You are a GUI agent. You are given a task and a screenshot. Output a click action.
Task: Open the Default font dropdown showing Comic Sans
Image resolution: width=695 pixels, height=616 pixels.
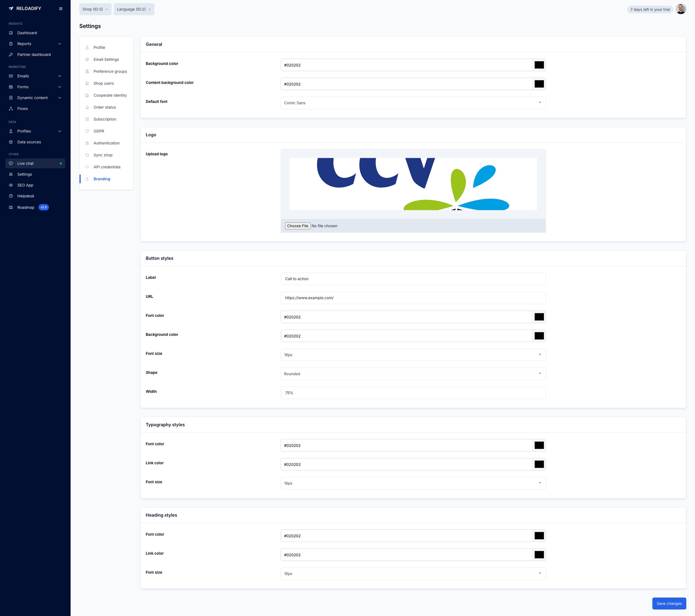tap(413, 103)
